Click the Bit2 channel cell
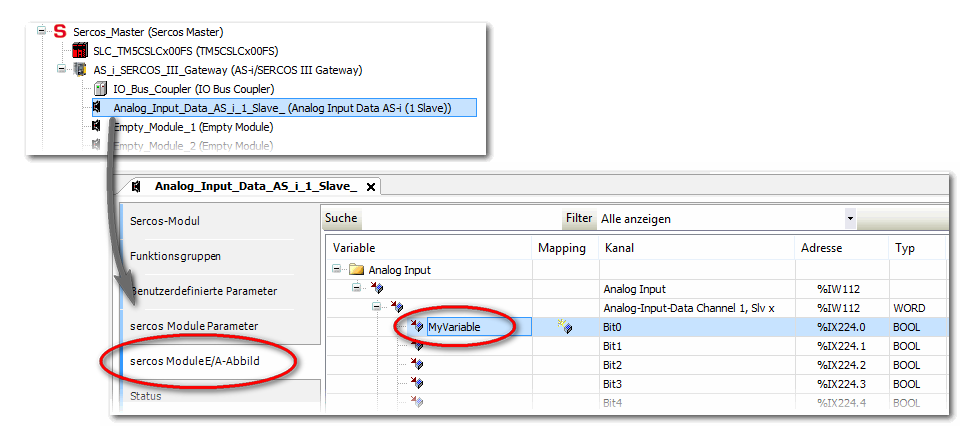The width and height of the screenshot is (966, 429). pos(696,365)
